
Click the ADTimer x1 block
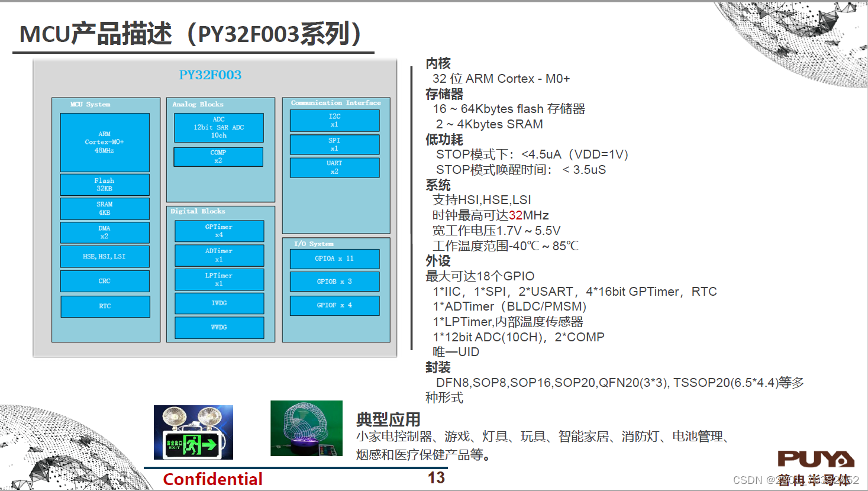[x=219, y=256]
